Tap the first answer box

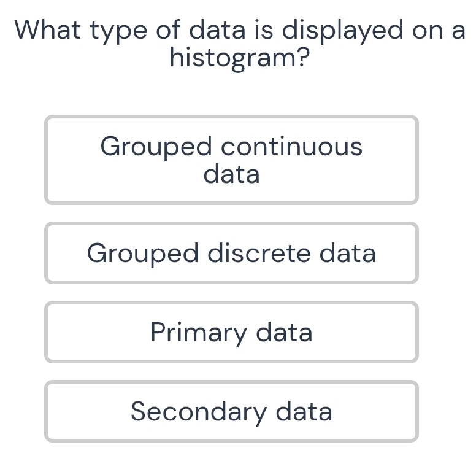tap(231, 160)
